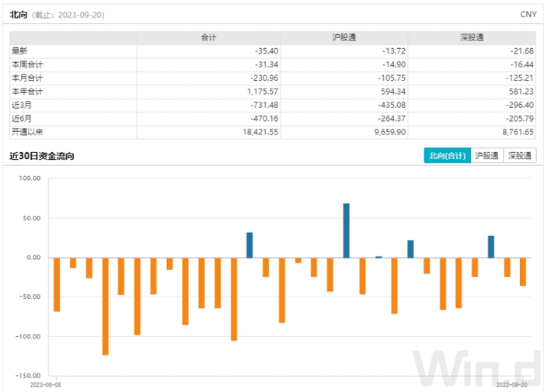Click the -230.96 monthly total cell
This screenshot has height=392, width=544.
pos(264,78)
